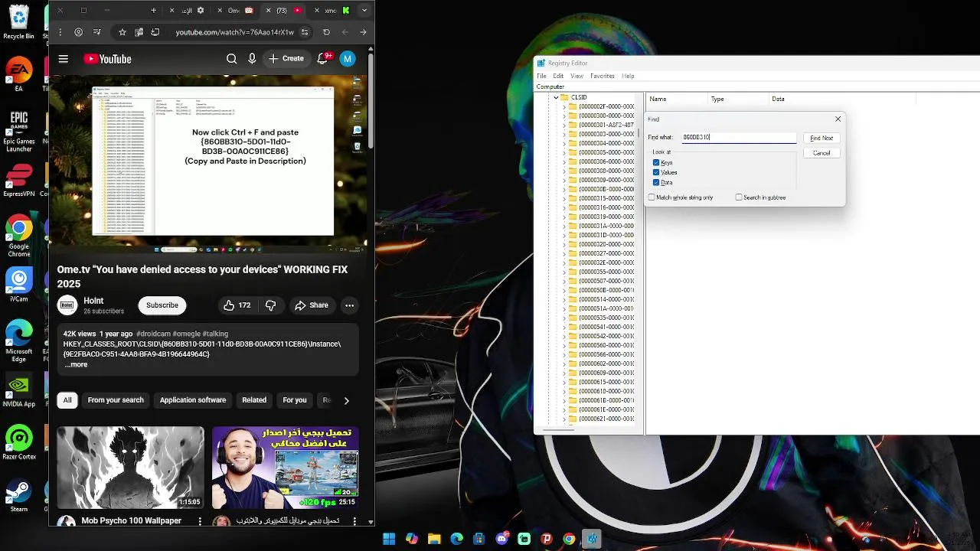This screenshot has height=551, width=980.
Task: Open media control icon in browser toolbar
Action: pos(96,32)
